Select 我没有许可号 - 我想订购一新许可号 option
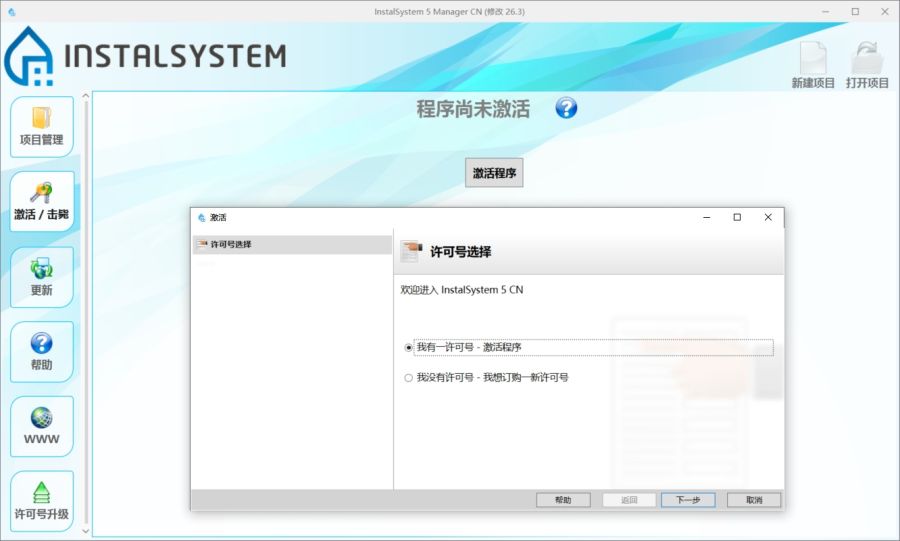The image size is (900, 541). tap(408, 378)
